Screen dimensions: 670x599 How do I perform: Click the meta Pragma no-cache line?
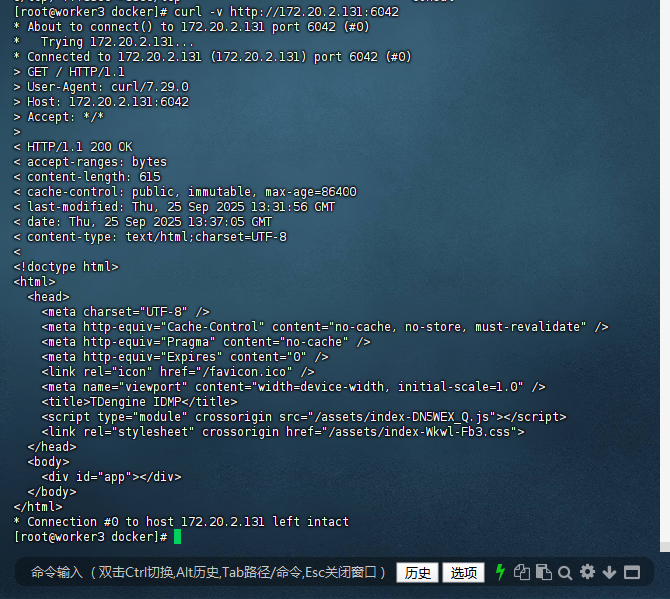206,342
